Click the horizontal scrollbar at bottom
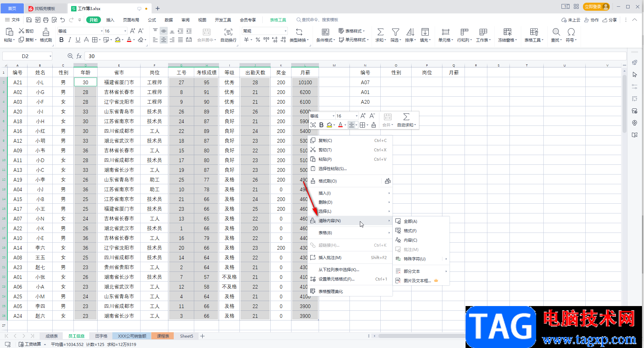The image size is (644, 348). coord(422,336)
